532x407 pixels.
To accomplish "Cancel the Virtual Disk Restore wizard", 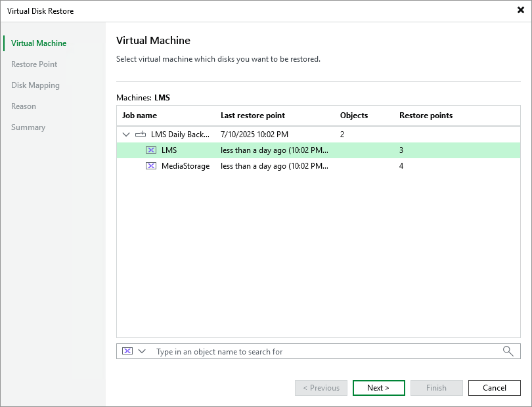I will [494, 388].
